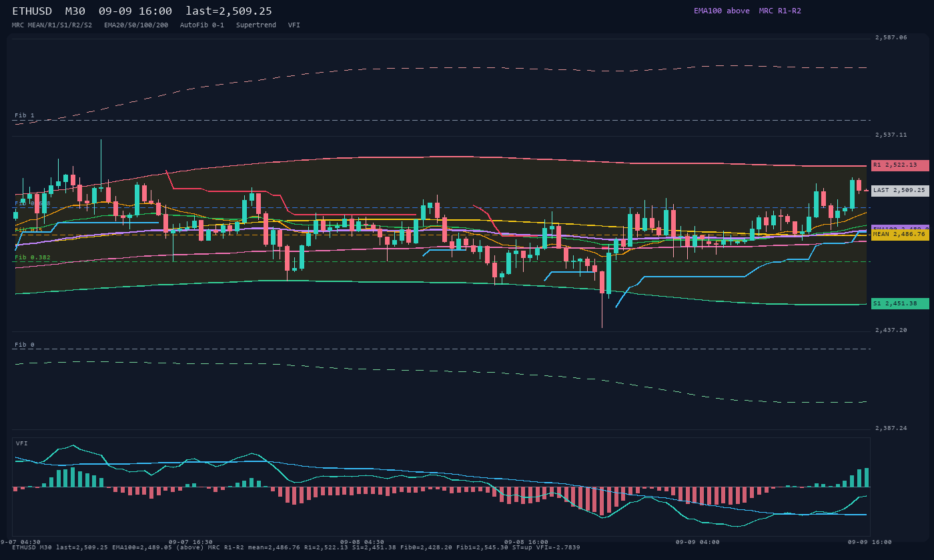Click the 09-08 16:00 time axis label
The image size is (934, 560).
(x=526, y=542)
